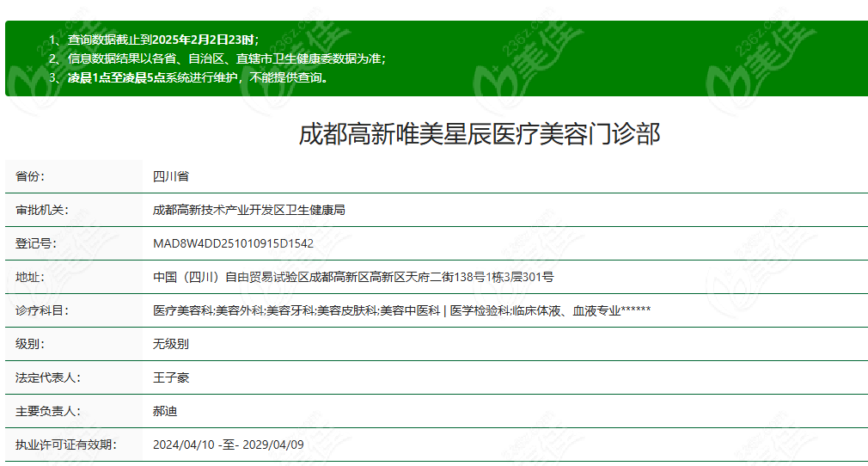Click the 地址 row label
868x466 pixels.
click(30, 277)
